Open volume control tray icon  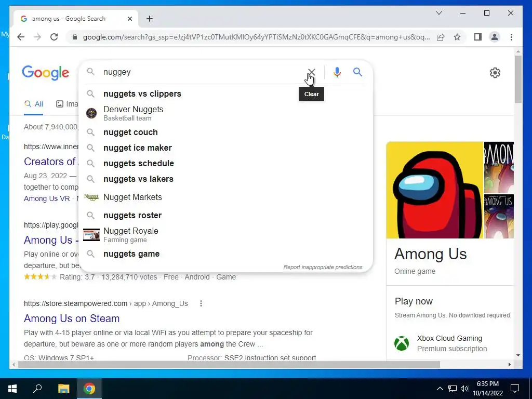tap(464, 389)
